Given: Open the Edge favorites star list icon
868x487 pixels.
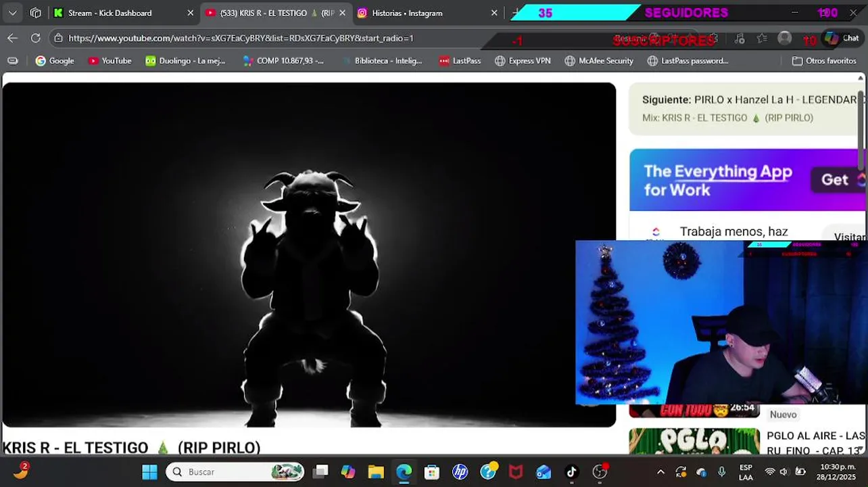Looking at the screenshot, I should (762, 39).
